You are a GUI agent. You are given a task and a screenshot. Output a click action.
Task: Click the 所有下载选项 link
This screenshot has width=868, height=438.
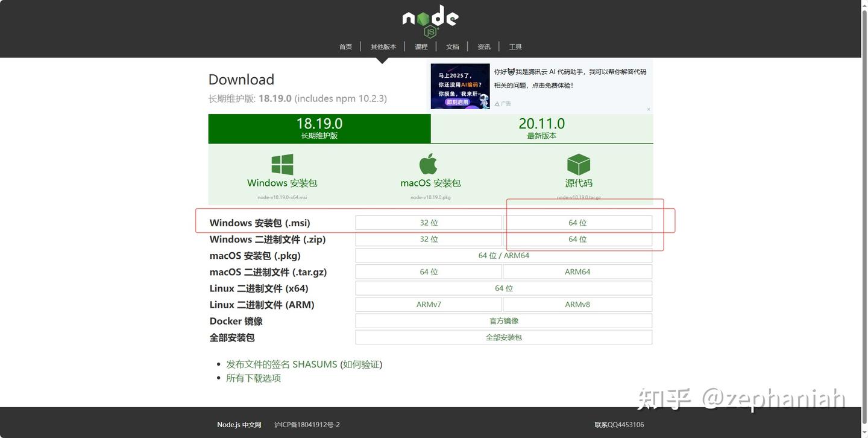pyautogui.click(x=253, y=378)
